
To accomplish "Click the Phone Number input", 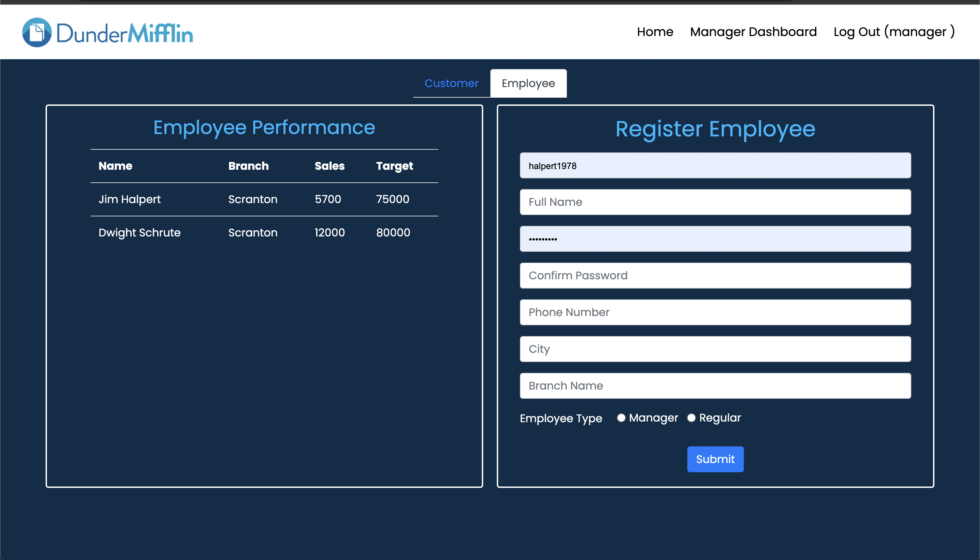I will [x=715, y=312].
